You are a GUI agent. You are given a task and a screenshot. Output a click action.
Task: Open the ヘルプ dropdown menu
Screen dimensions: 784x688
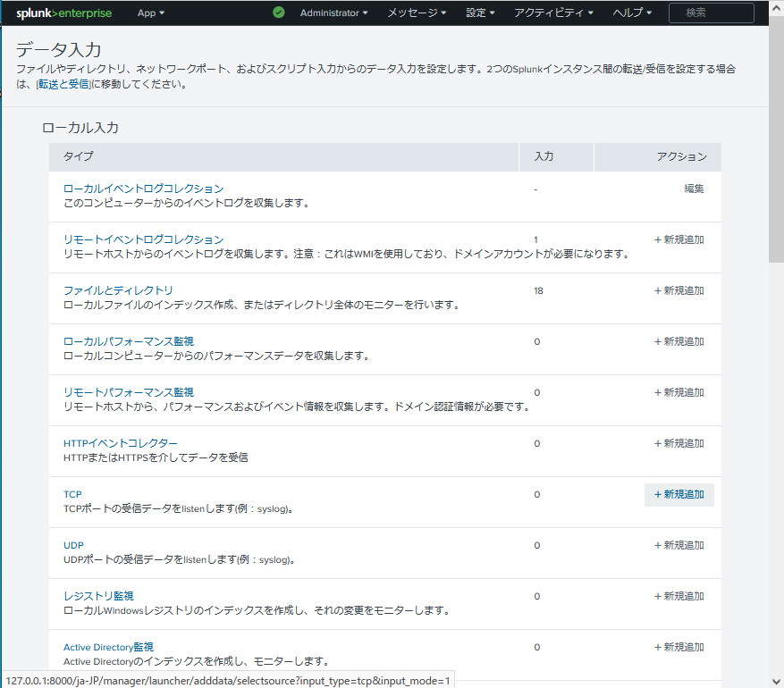point(632,13)
